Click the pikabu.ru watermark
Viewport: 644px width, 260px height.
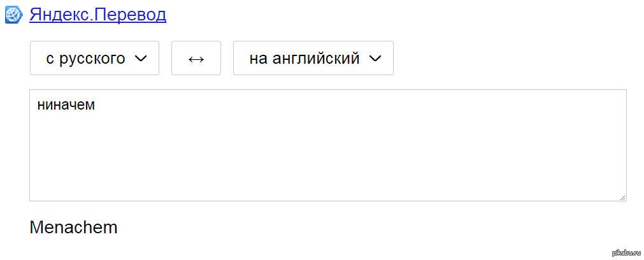click(624, 253)
